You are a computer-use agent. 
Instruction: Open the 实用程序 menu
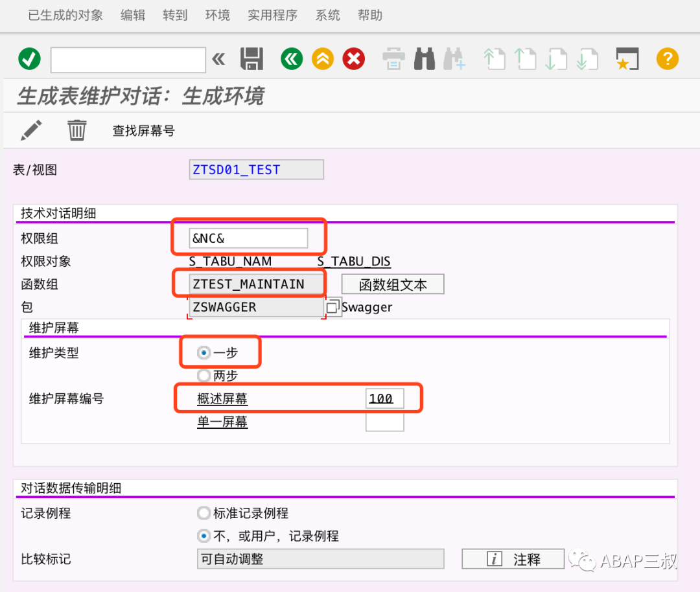click(x=272, y=15)
